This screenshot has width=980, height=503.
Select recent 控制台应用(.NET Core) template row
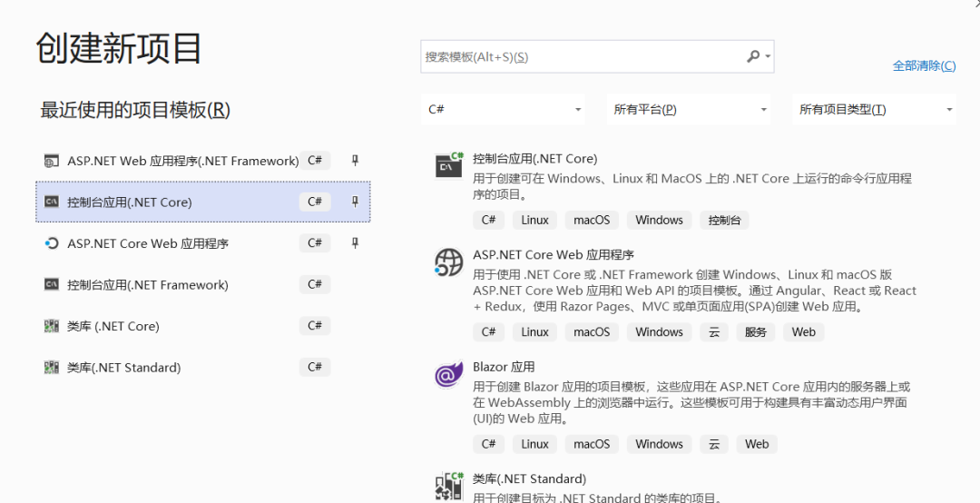203,202
